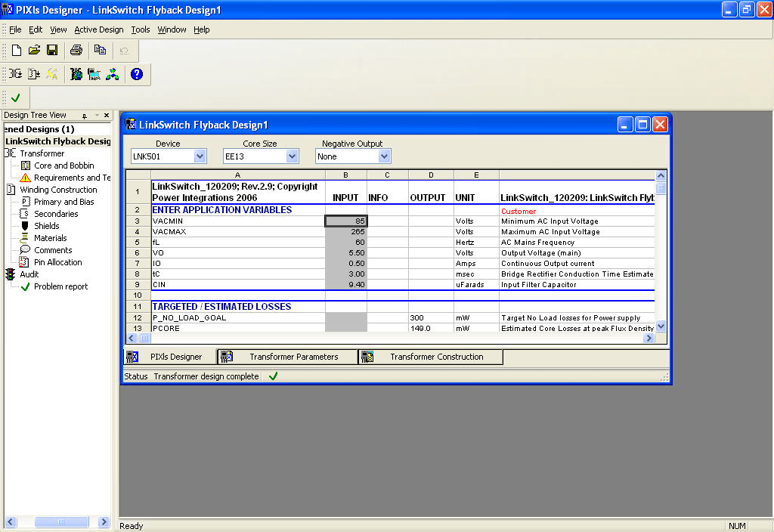The image size is (774, 532).
Task: Pin the Design Tree View panel
Action: coord(85,116)
